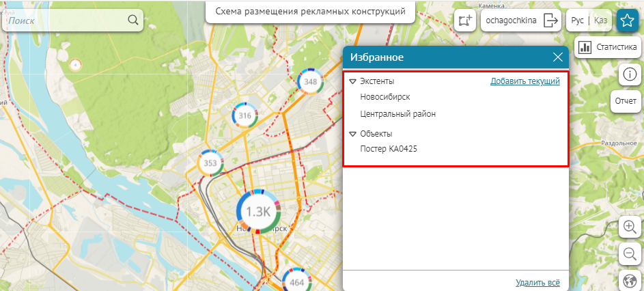
Task: Click the 1.3K map cluster marker
Action: [x=258, y=212]
